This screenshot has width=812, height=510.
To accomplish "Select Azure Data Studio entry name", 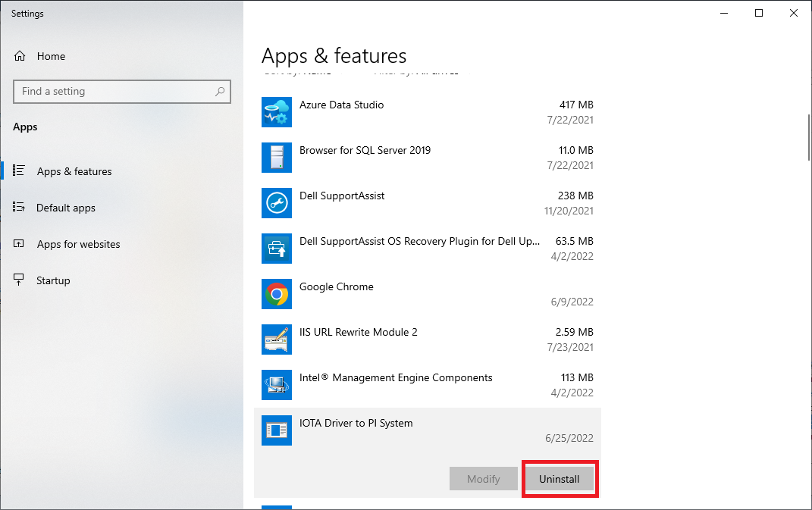I will click(341, 105).
